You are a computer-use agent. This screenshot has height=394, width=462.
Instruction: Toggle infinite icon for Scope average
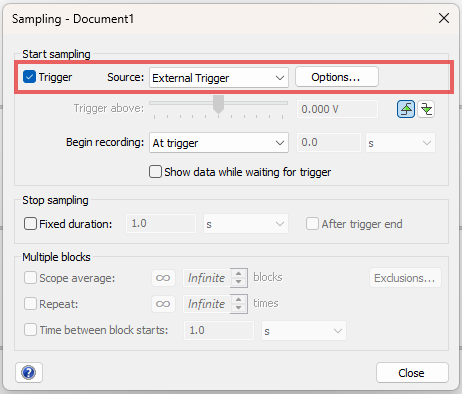pos(163,278)
